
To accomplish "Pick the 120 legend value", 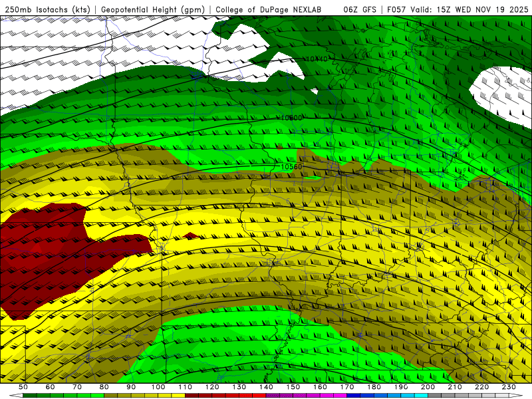I will pos(212,387).
